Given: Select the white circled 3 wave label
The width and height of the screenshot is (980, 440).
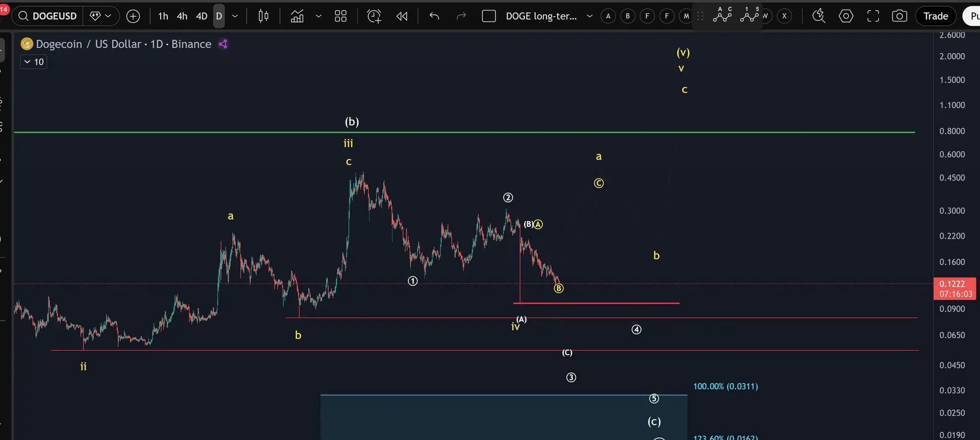Looking at the screenshot, I should (571, 377).
